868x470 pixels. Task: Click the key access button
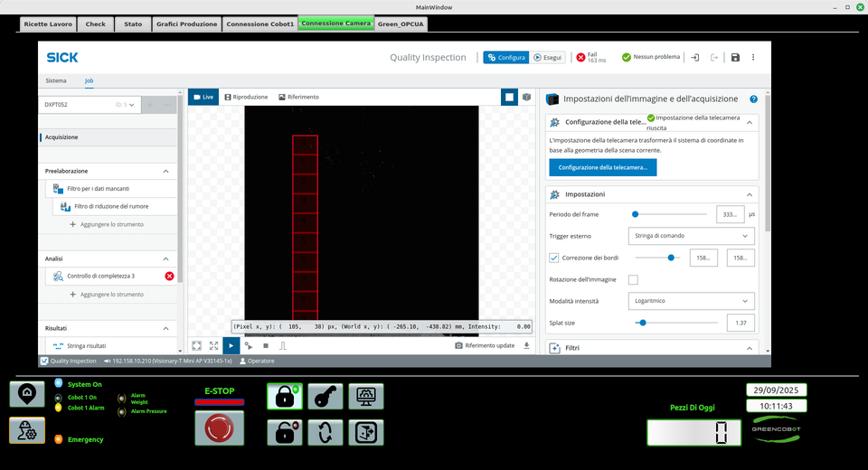325,397
